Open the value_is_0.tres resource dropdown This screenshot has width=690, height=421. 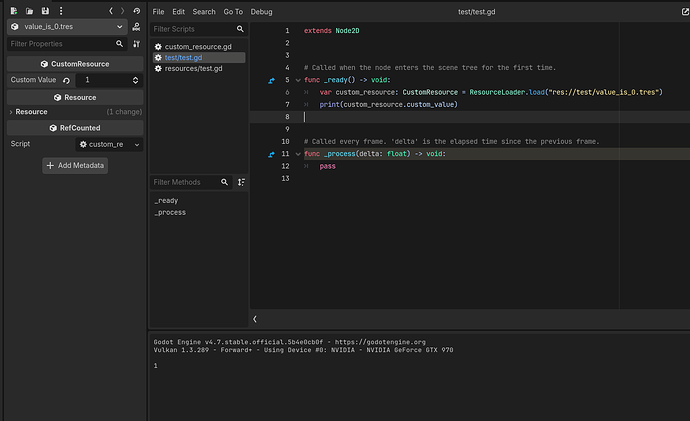click(x=67, y=27)
